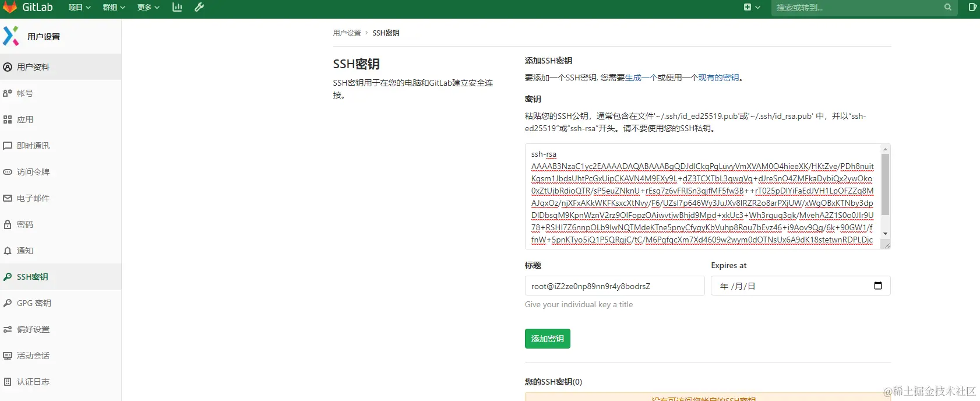Expand the 更多 dropdown menu
This screenshot has height=401, width=980.
click(148, 8)
